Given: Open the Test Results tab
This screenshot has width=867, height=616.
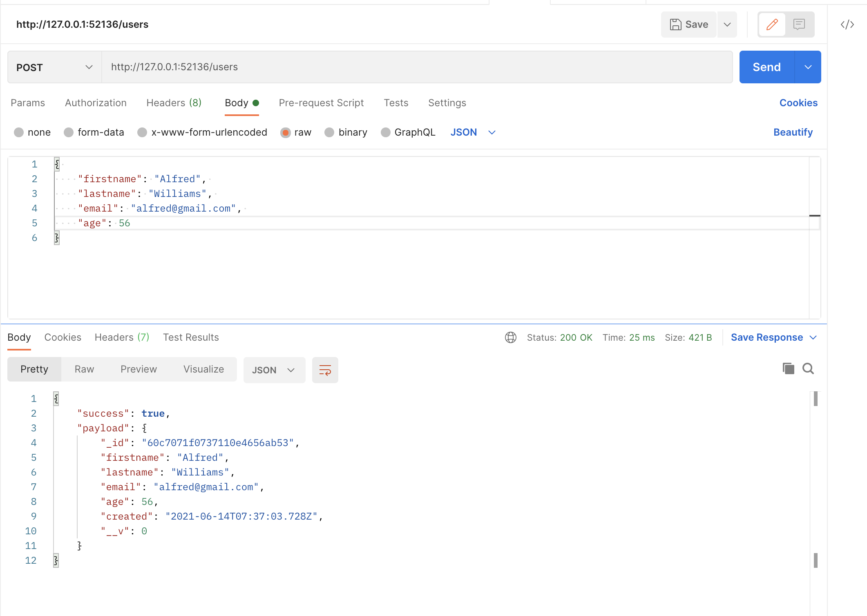Looking at the screenshot, I should coord(191,337).
